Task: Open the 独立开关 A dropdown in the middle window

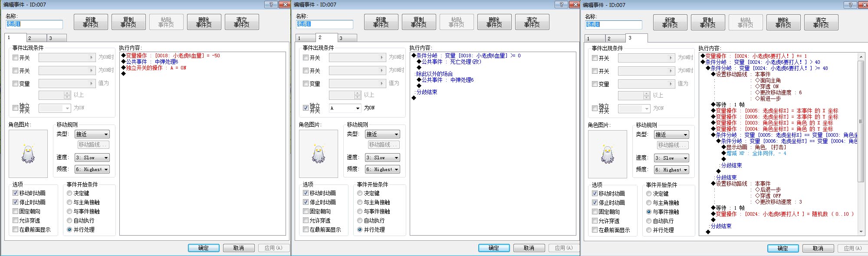Action: coord(345,108)
